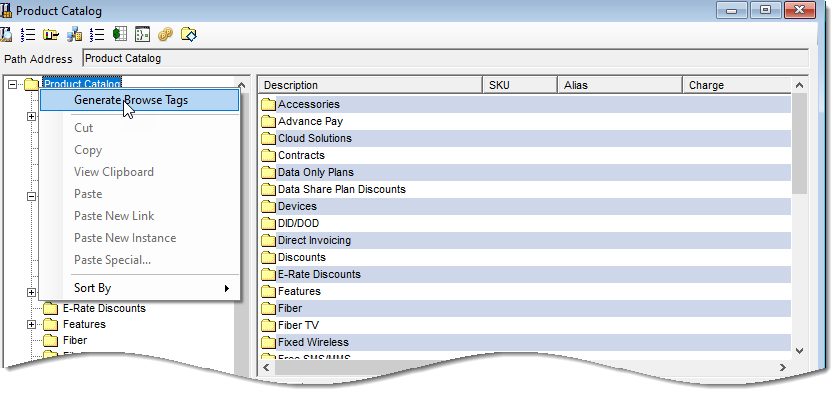
Task: Expand the Features node in the tree
Action: (x=31, y=324)
